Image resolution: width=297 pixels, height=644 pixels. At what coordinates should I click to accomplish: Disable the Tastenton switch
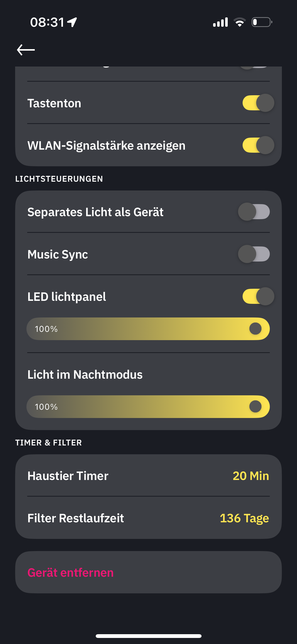click(x=258, y=103)
